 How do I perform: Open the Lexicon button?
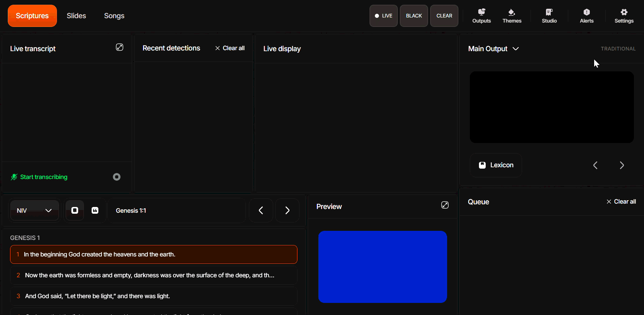tap(496, 165)
